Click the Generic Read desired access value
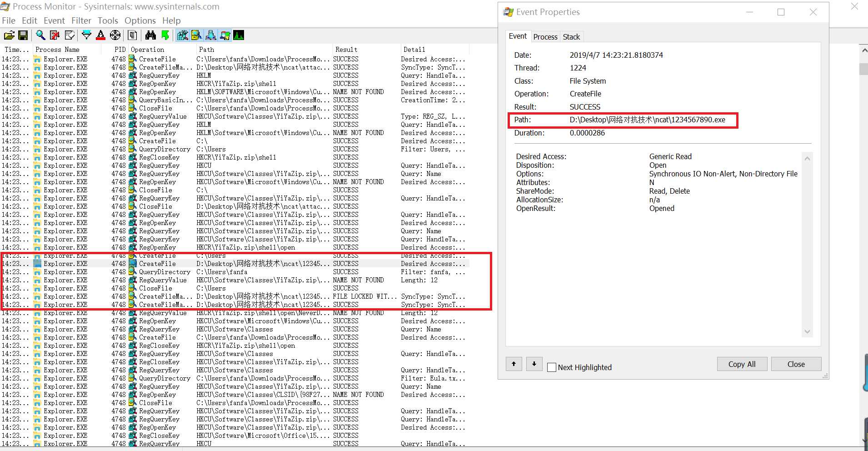This screenshot has width=868, height=451. pyautogui.click(x=670, y=156)
